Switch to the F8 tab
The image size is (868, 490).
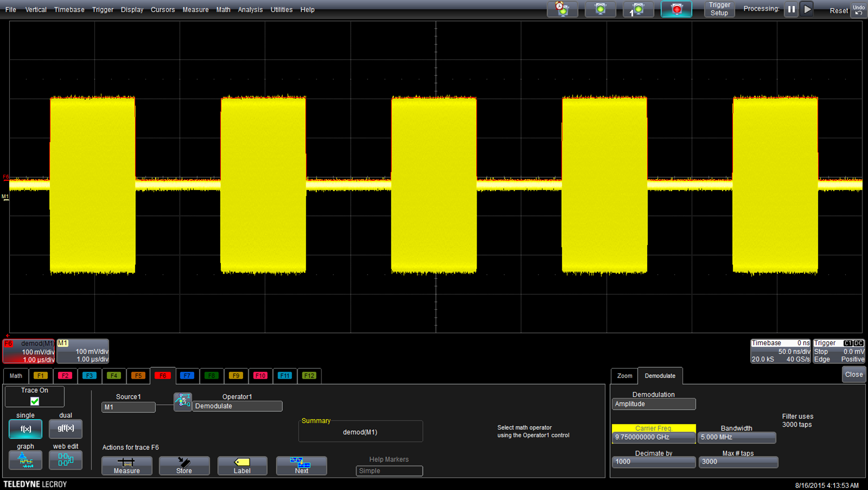[x=212, y=376]
